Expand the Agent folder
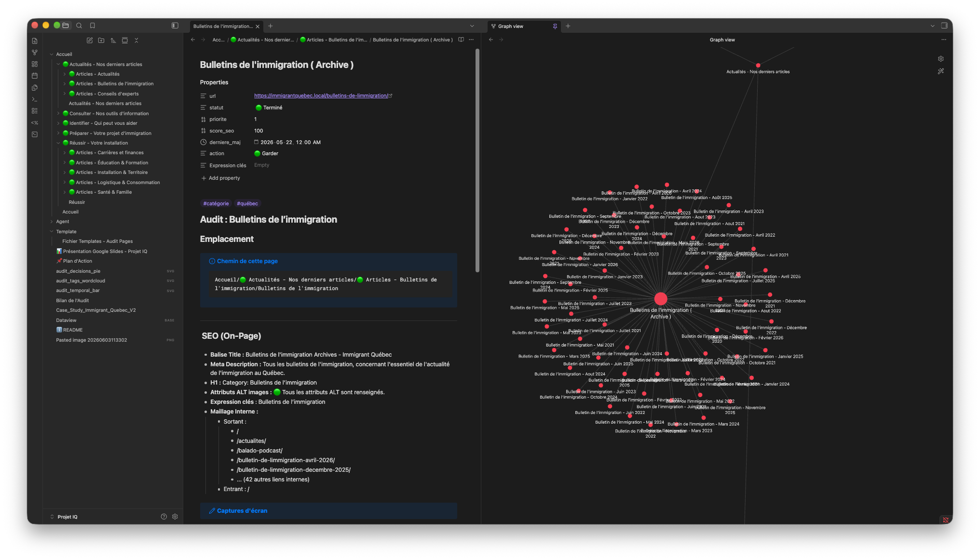The image size is (980, 560). (x=52, y=222)
